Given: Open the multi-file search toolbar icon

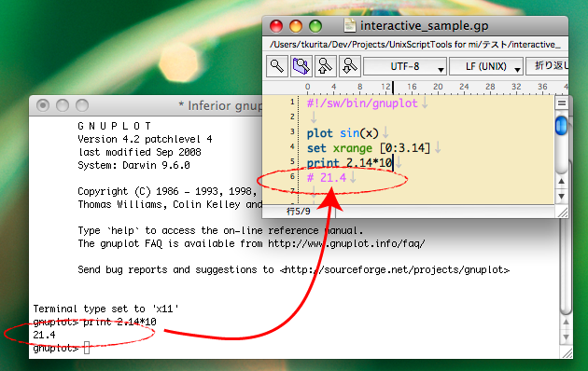Looking at the screenshot, I should coord(301,66).
